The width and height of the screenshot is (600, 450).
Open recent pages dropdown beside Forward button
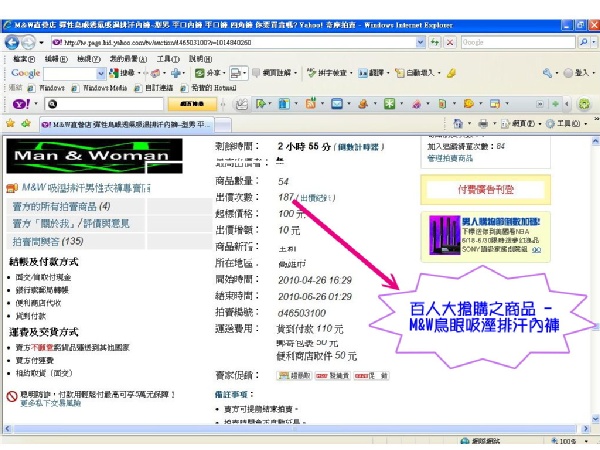[x=41, y=42]
